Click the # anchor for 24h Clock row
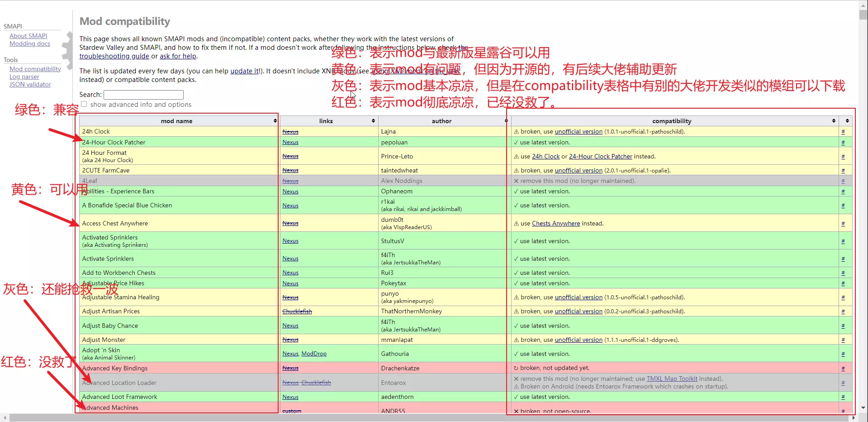 (x=843, y=132)
